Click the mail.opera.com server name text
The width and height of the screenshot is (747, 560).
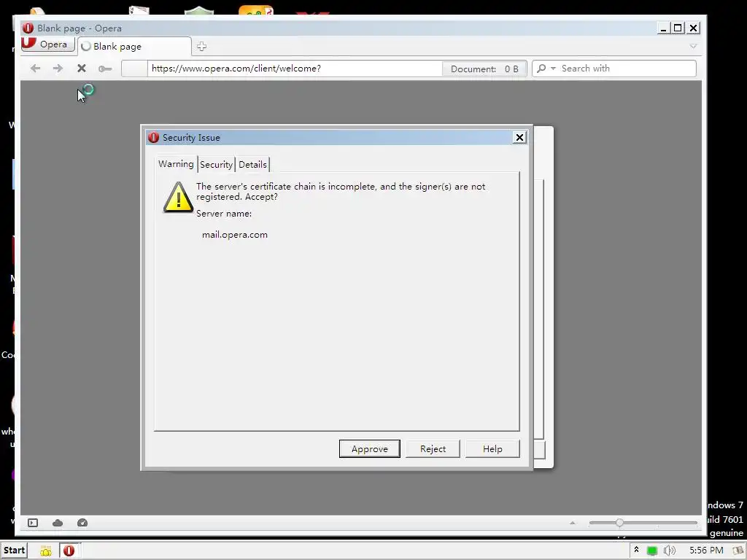(x=234, y=235)
